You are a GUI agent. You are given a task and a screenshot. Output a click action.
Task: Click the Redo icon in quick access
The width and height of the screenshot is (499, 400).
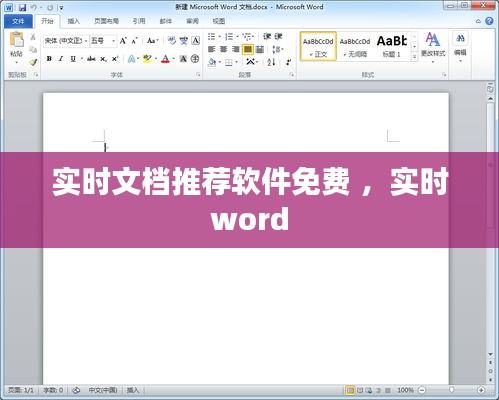(50, 7)
